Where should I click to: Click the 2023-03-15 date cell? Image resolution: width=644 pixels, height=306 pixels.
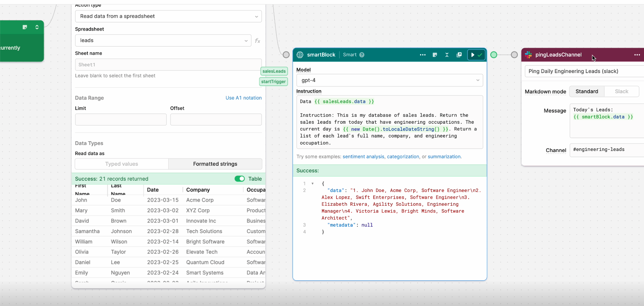tap(163, 200)
